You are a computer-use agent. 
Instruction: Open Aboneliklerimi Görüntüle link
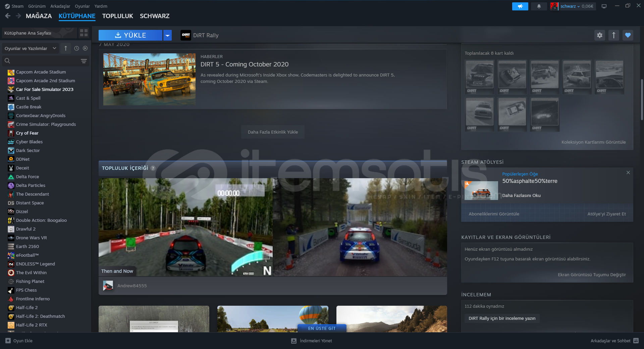494,214
